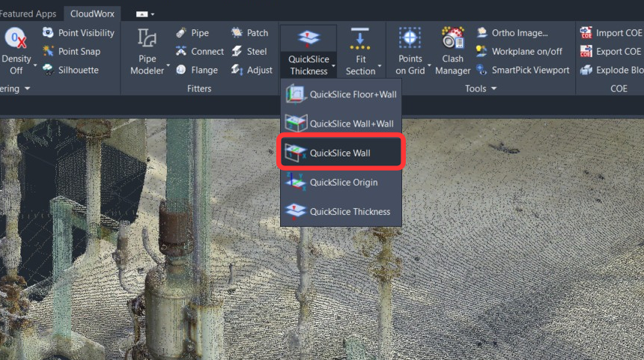
Task: Choose QuickSlice Floor+Wall from menu
Action: click(x=341, y=94)
